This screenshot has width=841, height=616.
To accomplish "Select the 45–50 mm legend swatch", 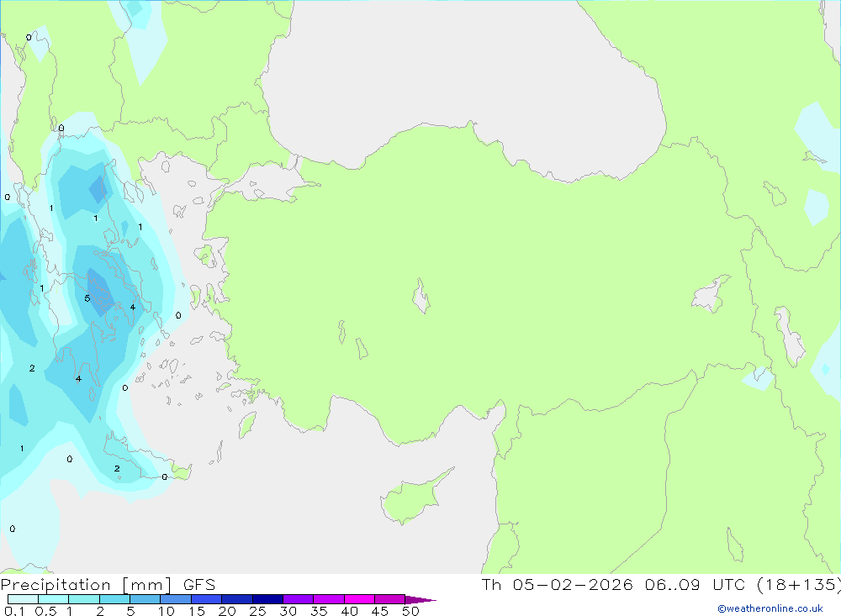I will (x=390, y=599).
